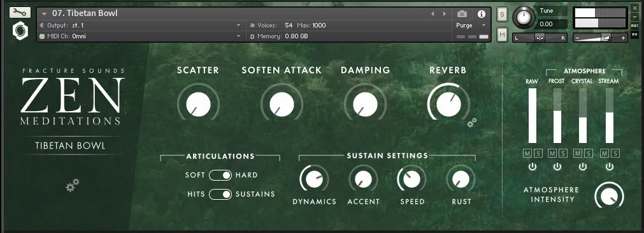Click the REVERB knob

click(x=448, y=104)
